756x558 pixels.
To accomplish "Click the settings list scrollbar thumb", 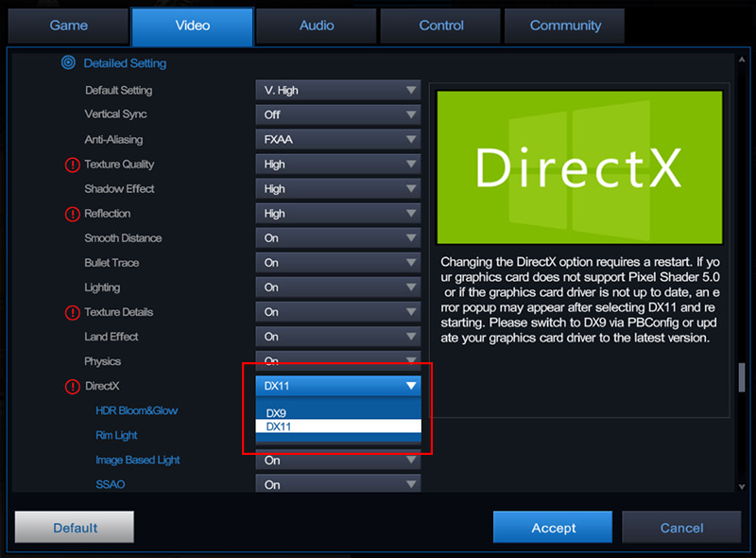I will point(742,377).
